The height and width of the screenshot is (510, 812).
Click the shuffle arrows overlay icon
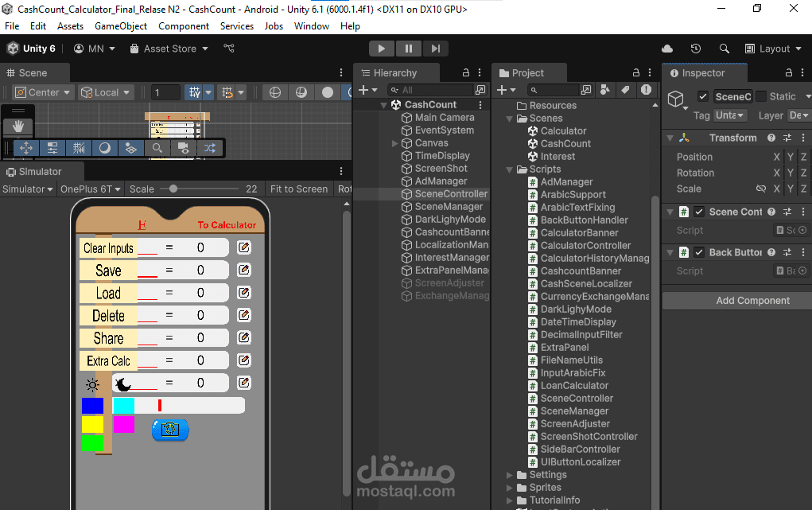pyautogui.click(x=210, y=148)
